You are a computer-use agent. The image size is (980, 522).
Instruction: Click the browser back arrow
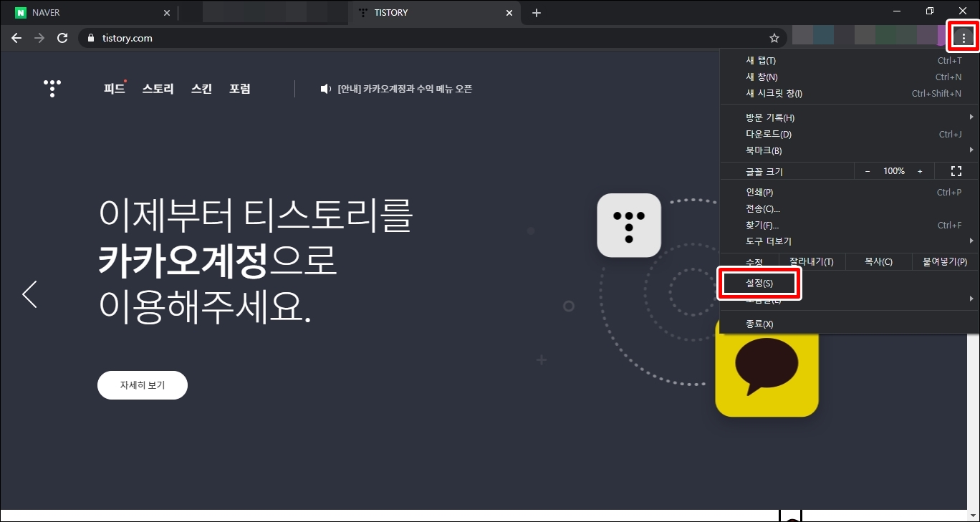tap(16, 38)
